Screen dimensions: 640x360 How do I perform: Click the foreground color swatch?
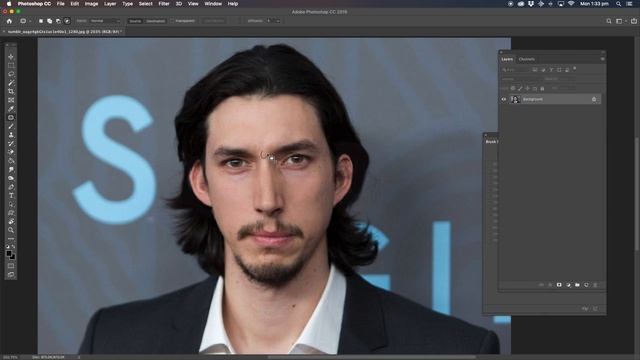[x=9, y=254]
